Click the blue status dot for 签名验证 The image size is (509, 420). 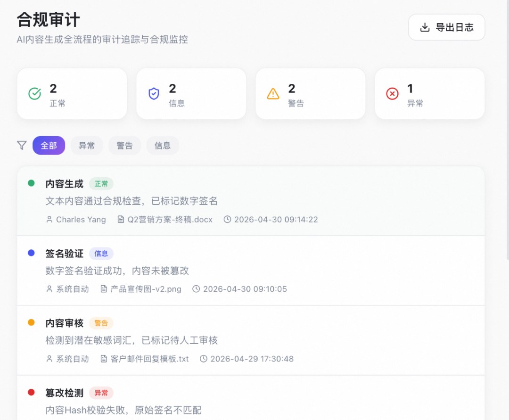coord(31,253)
